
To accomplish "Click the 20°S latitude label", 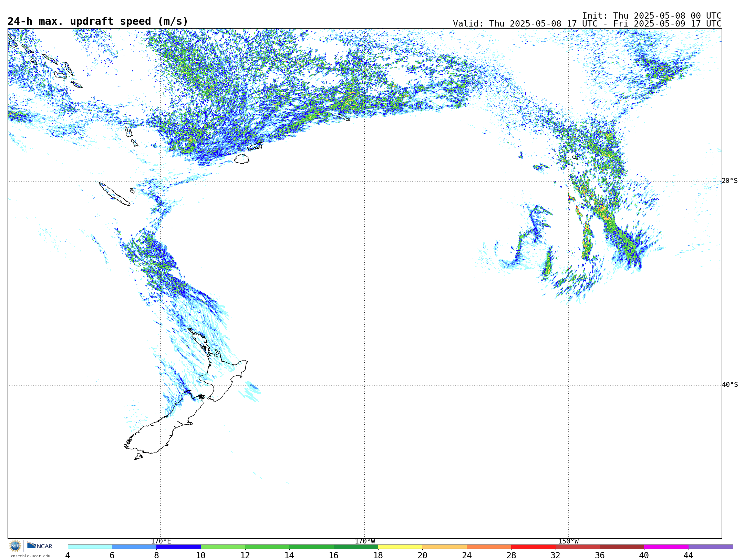I will (730, 181).
